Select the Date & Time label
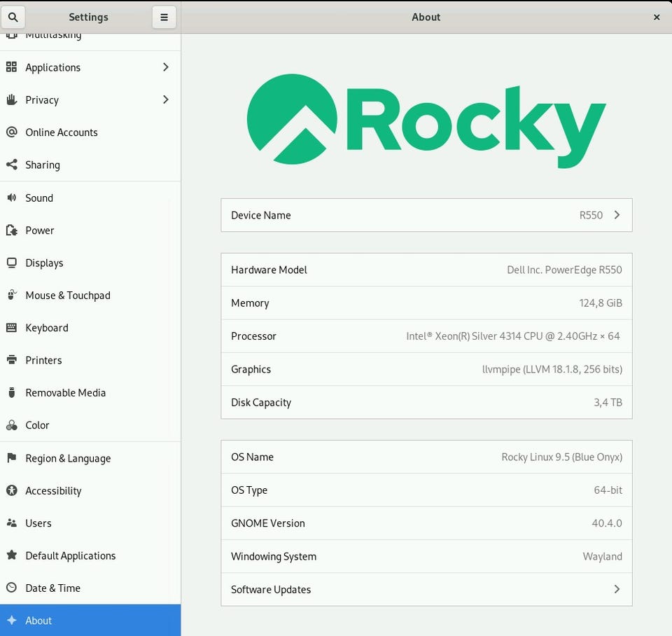Viewport: 672px width, 636px height. point(52,588)
